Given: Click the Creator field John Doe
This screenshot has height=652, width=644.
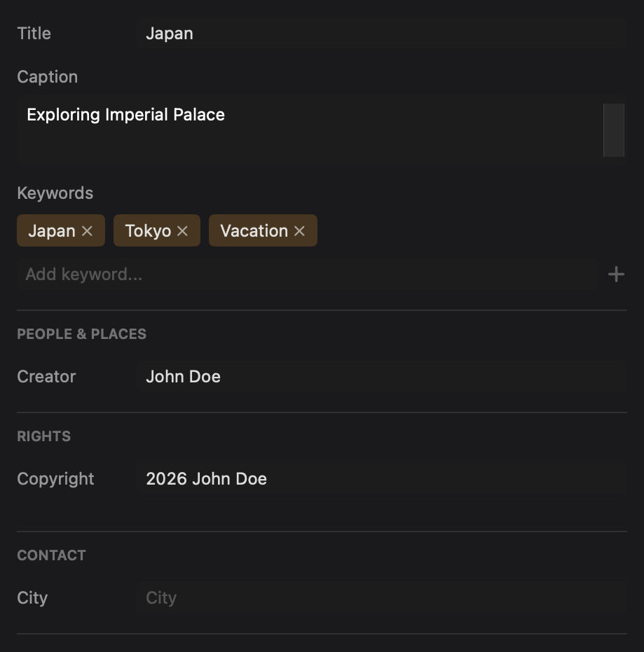Looking at the screenshot, I should tap(382, 377).
